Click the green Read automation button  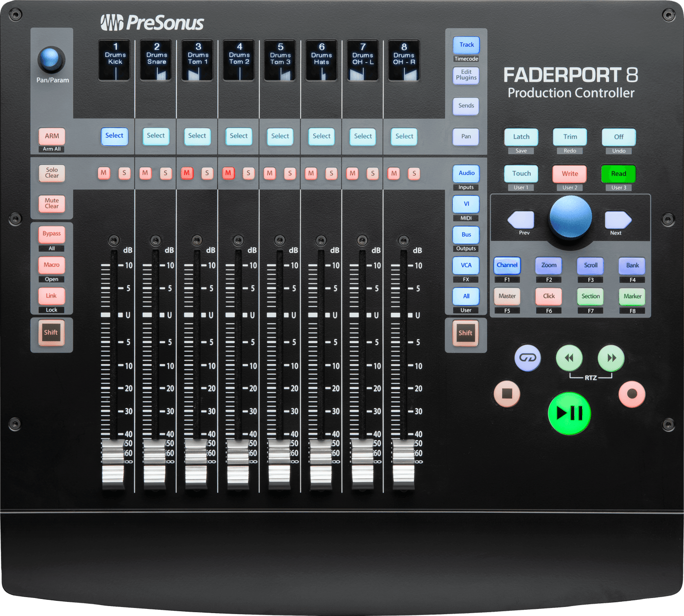coord(619,174)
